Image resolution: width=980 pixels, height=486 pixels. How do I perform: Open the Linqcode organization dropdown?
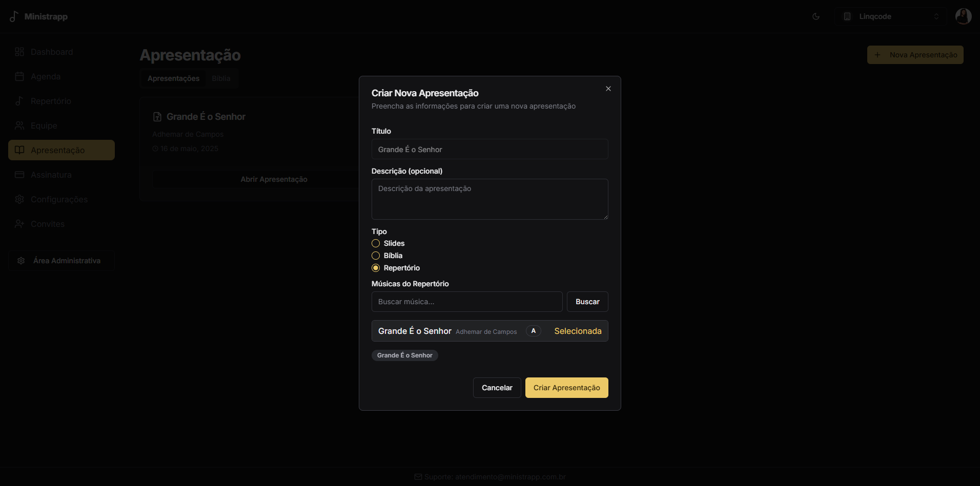coord(890,16)
